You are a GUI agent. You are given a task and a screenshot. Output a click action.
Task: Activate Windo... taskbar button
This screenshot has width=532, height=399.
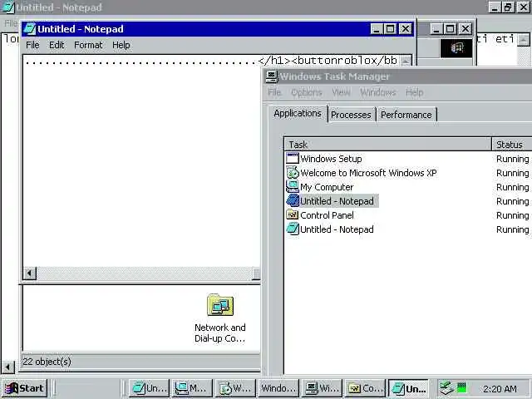click(278, 388)
